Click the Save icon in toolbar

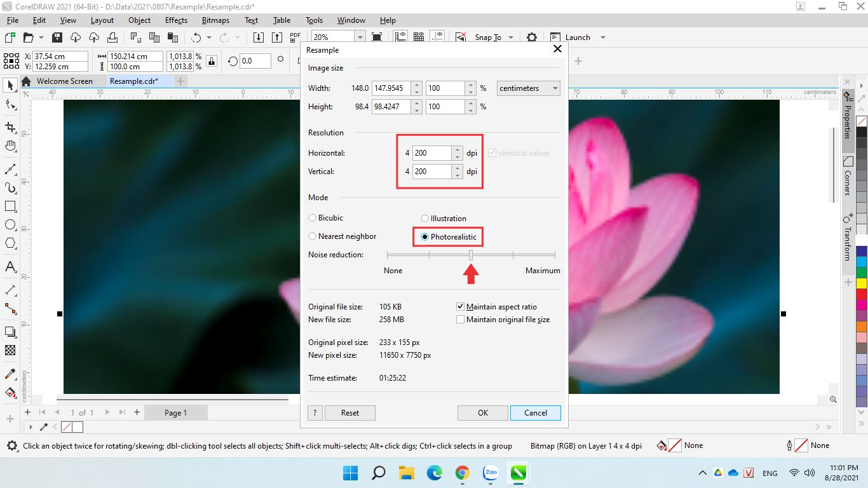(57, 37)
